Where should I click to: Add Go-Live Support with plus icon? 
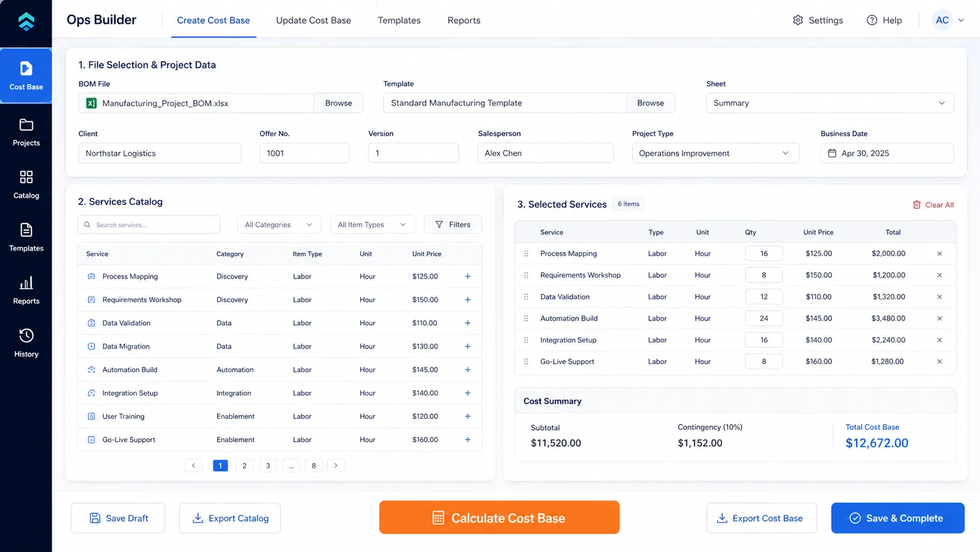point(468,440)
